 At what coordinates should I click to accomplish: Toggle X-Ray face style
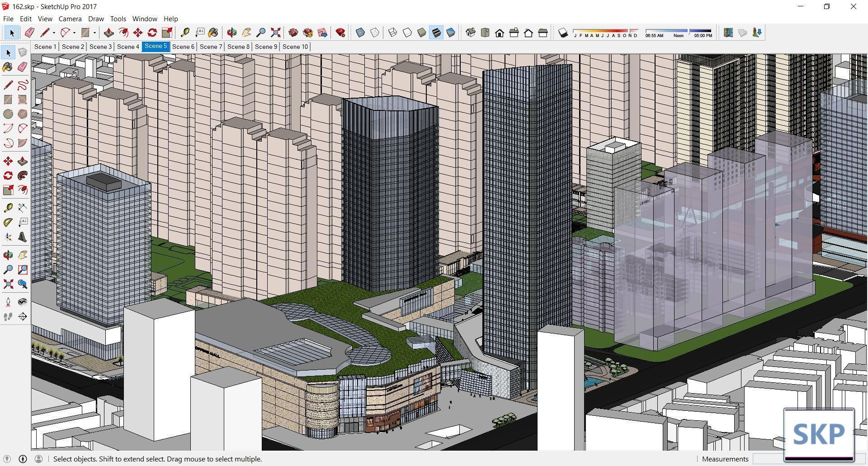[x=360, y=33]
